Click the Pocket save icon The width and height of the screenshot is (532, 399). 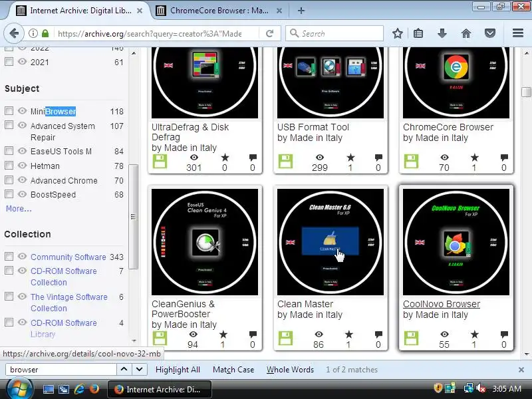[489, 34]
